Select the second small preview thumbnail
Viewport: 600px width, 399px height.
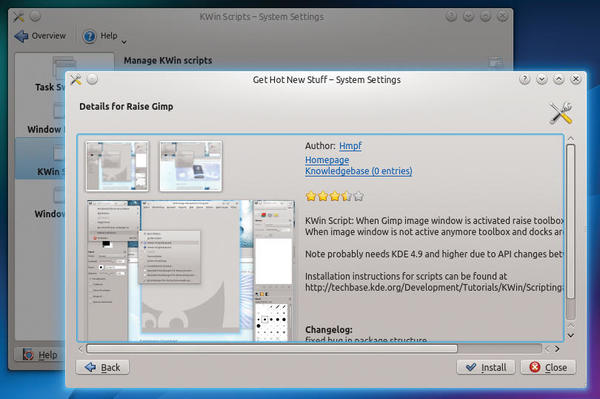191,166
